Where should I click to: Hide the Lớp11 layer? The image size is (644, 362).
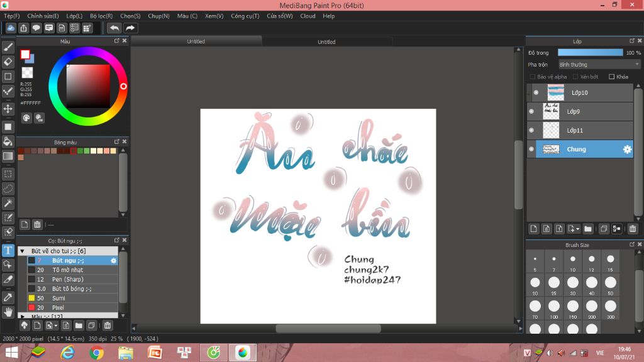[531, 131]
